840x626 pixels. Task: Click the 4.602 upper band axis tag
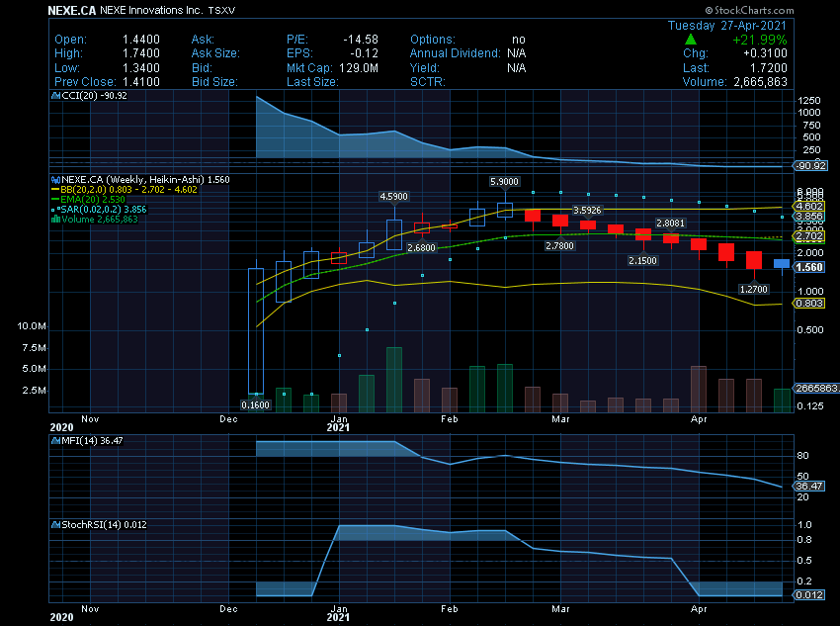tap(809, 207)
